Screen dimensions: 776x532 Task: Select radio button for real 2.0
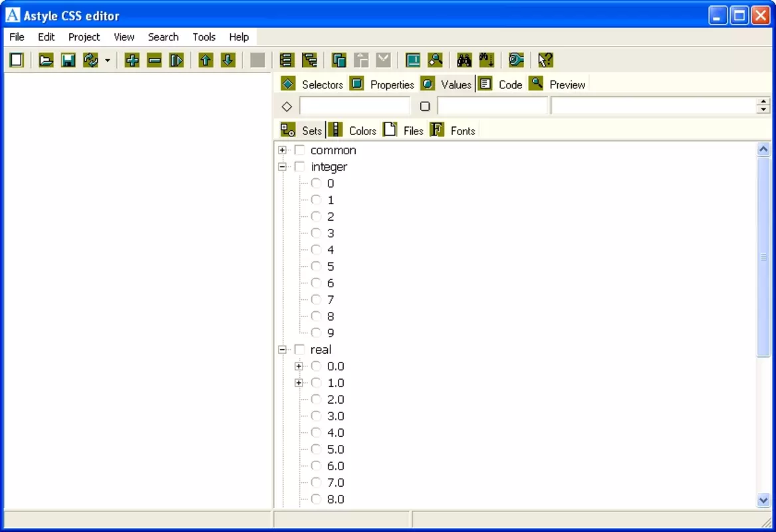317,400
